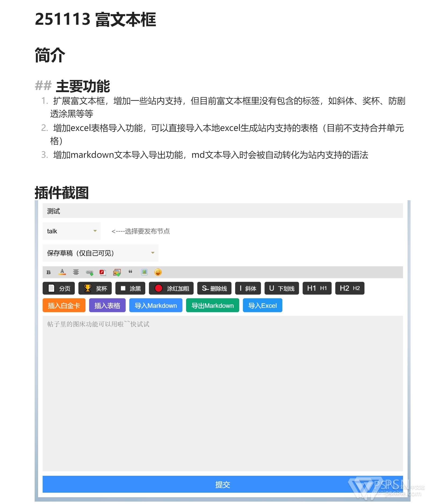Click the 导入Excel button
Image resolution: width=428 pixels, height=504 pixels.
click(262, 306)
